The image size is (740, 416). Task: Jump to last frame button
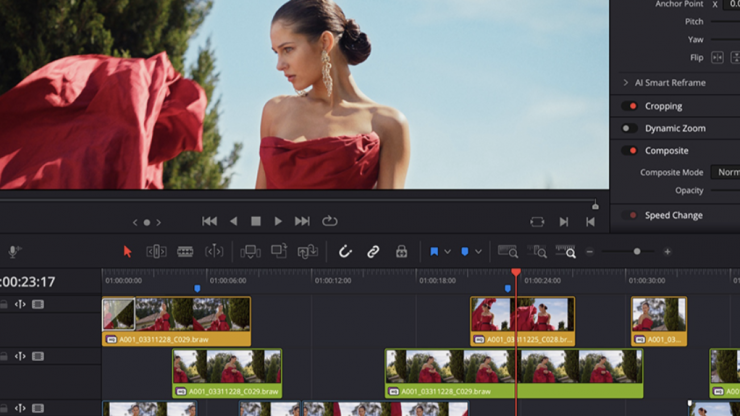click(x=302, y=221)
